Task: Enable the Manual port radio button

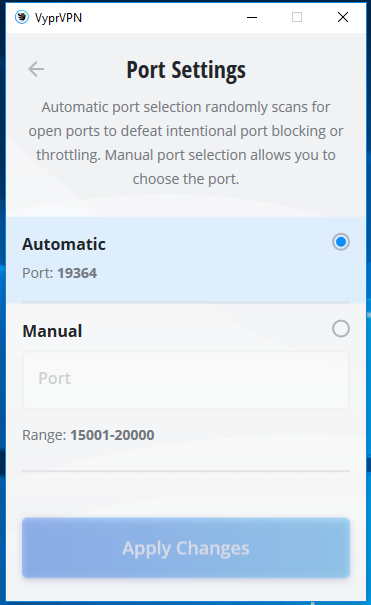Action: (x=341, y=329)
